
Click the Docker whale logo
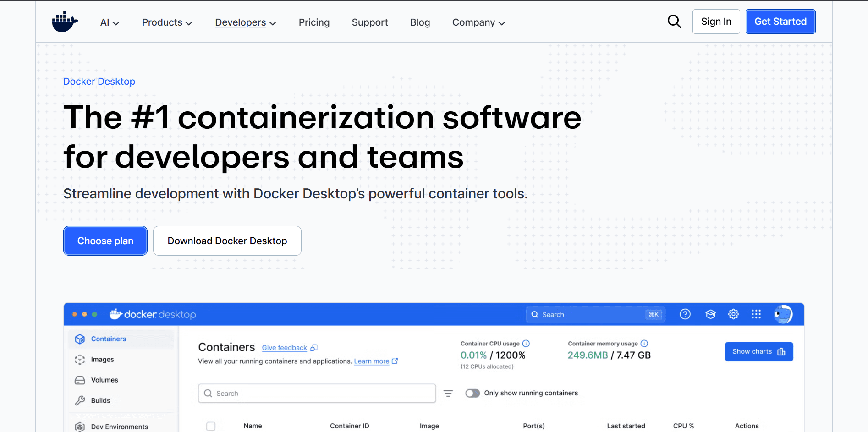coord(65,21)
